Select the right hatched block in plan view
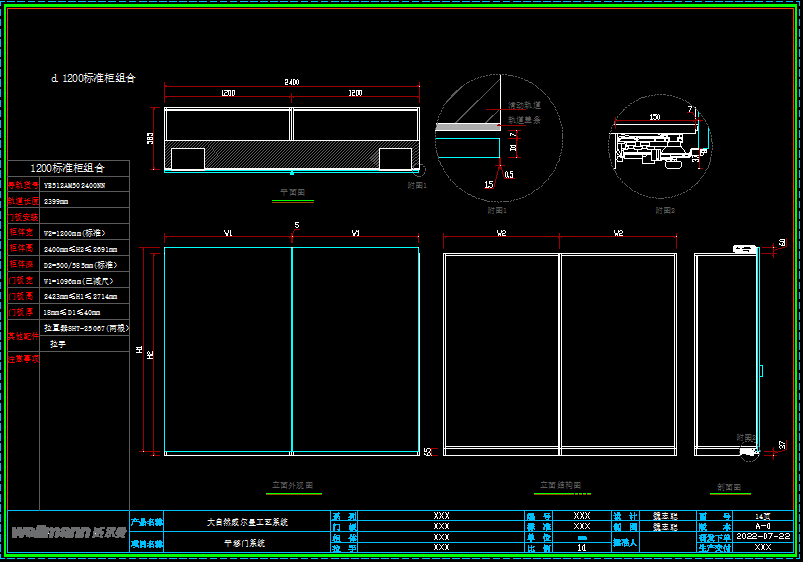 tap(395, 158)
